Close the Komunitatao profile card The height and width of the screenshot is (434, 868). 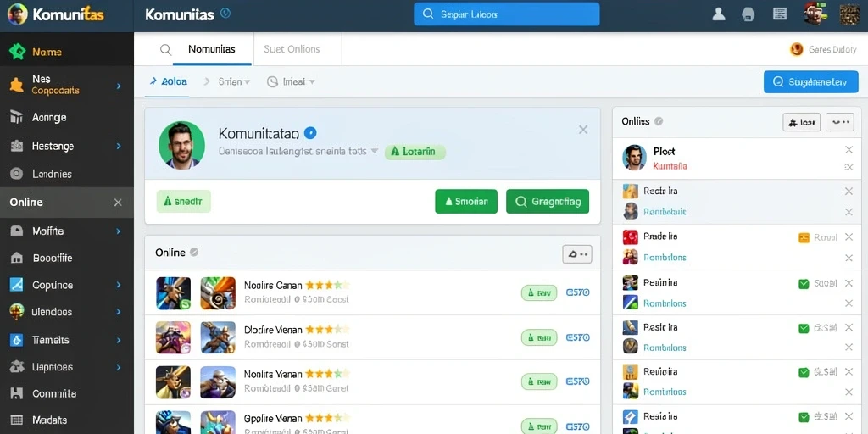point(583,130)
